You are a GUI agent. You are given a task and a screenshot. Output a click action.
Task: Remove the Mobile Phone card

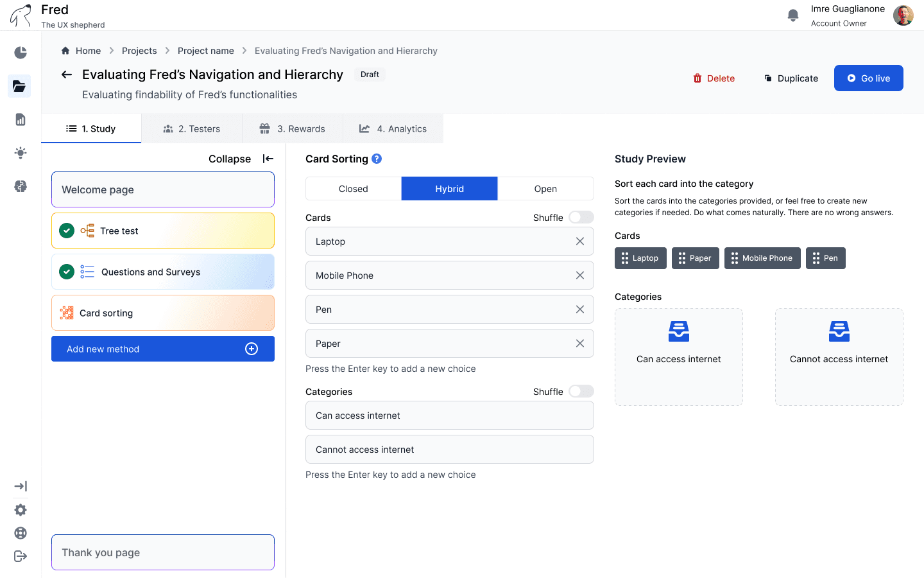click(580, 276)
